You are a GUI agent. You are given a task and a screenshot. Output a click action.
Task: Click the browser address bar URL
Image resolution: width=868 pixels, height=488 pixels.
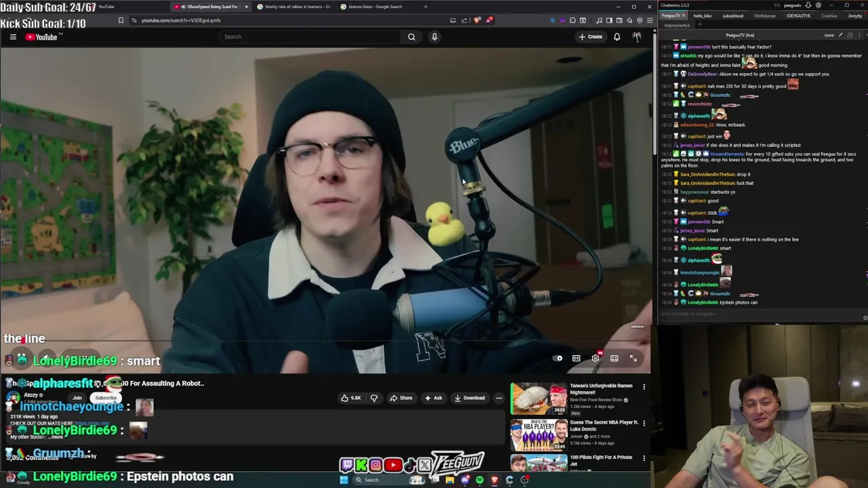pos(180,20)
